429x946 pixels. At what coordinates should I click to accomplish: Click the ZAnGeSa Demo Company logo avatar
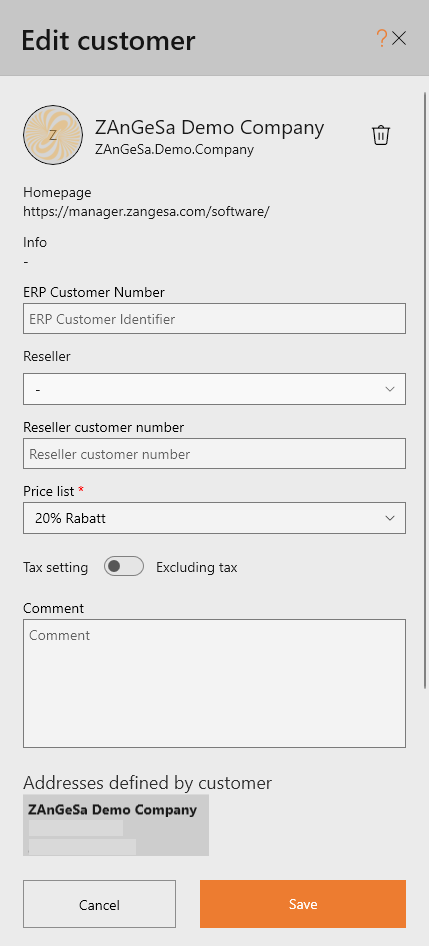click(x=53, y=135)
